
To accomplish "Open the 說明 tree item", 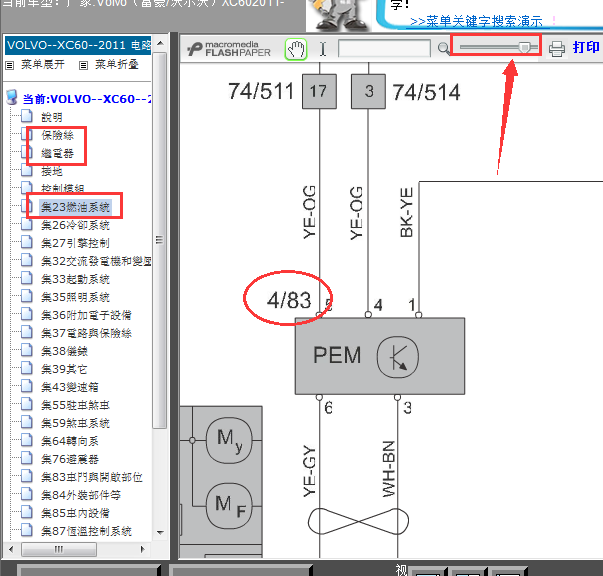I will tap(52, 117).
